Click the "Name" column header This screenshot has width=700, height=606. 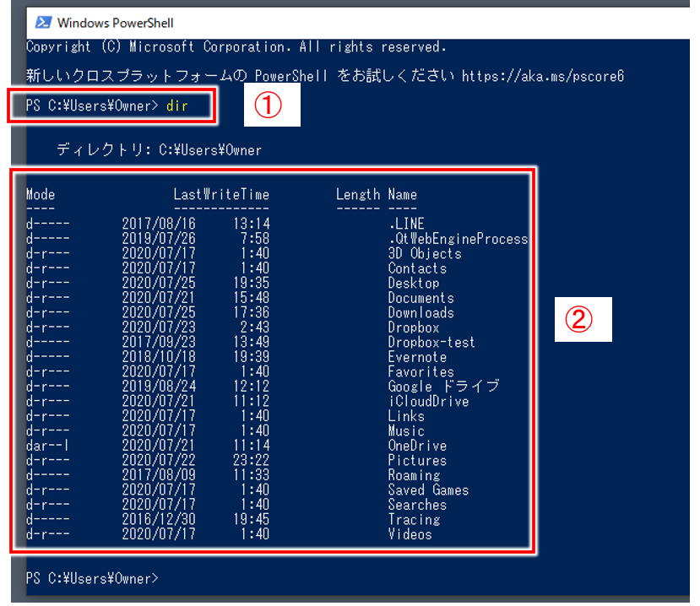click(403, 195)
